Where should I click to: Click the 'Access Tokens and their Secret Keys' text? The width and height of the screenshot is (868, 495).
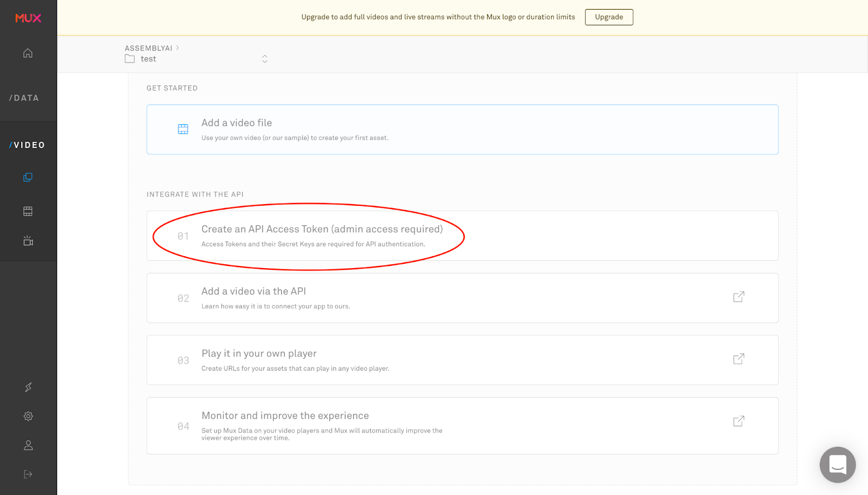pos(313,244)
